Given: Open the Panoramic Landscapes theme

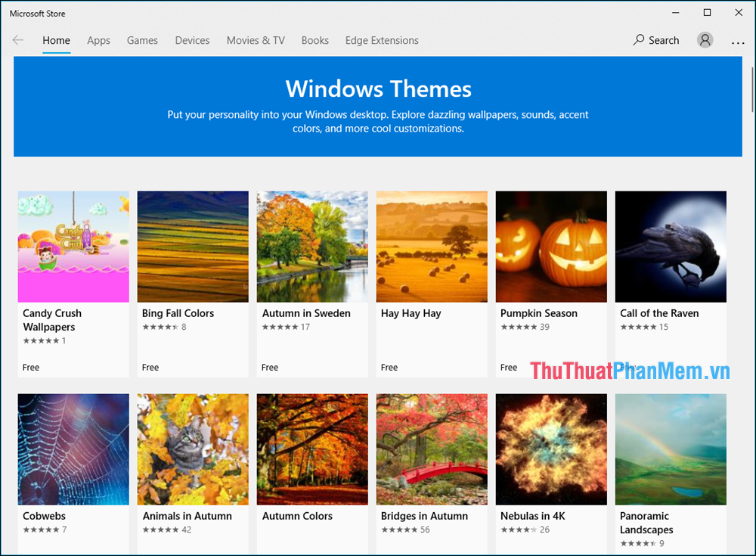Looking at the screenshot, I should pos(671,449).
